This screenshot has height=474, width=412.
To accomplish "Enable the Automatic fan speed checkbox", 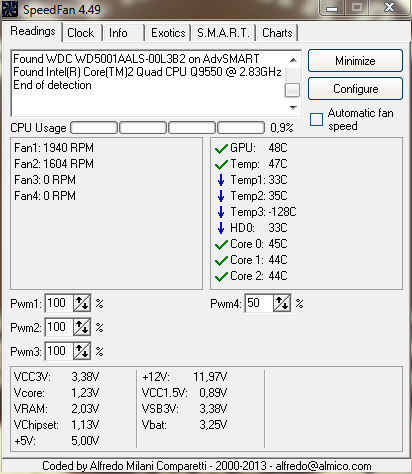I will point(316,119).
